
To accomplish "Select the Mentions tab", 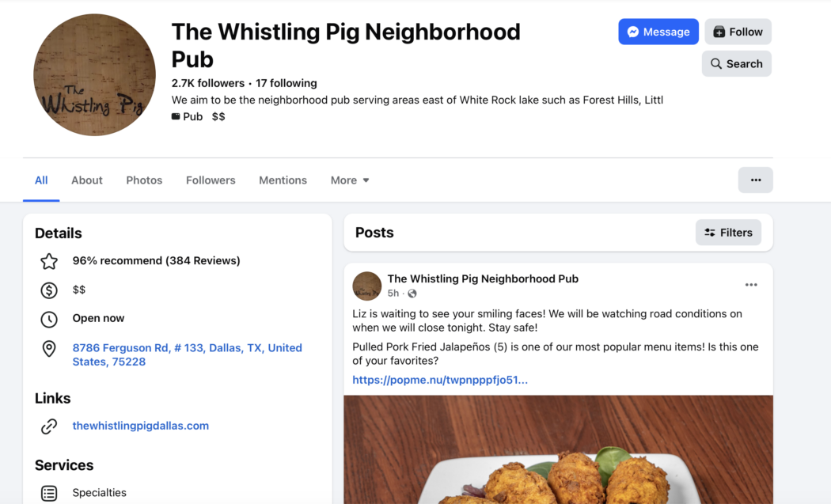I will point(283,180).
